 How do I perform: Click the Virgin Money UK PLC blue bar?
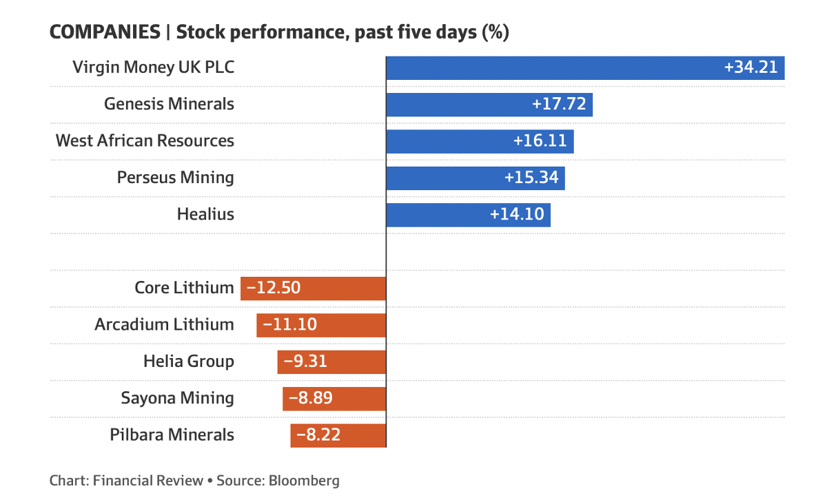click(585, 67)
